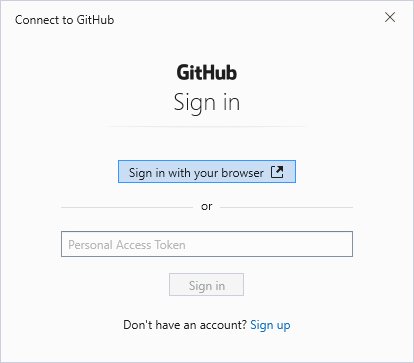
Task: Close the Connect to GitHub dialog
Action: pos(390,17)
